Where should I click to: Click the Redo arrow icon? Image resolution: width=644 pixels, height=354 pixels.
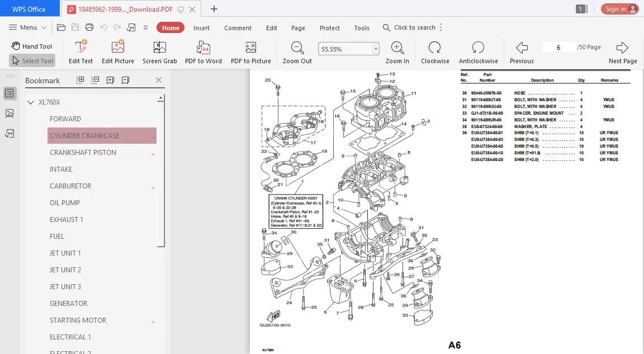click(x=117, y=27)
